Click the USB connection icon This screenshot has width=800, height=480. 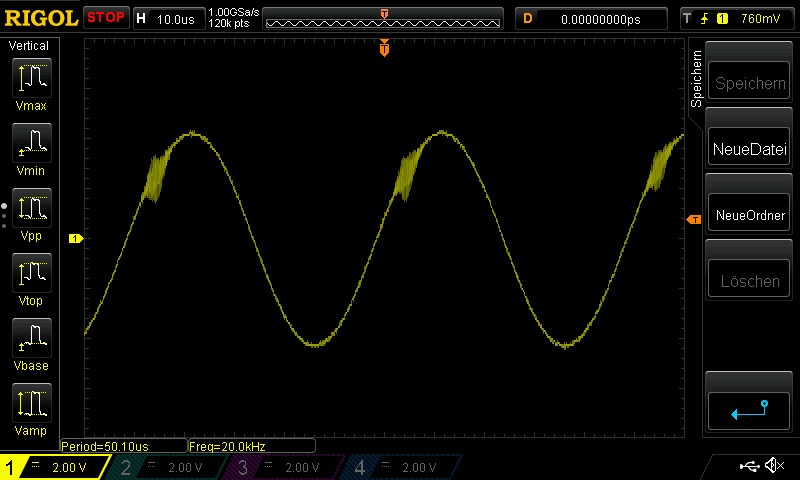tap(749, 465)
